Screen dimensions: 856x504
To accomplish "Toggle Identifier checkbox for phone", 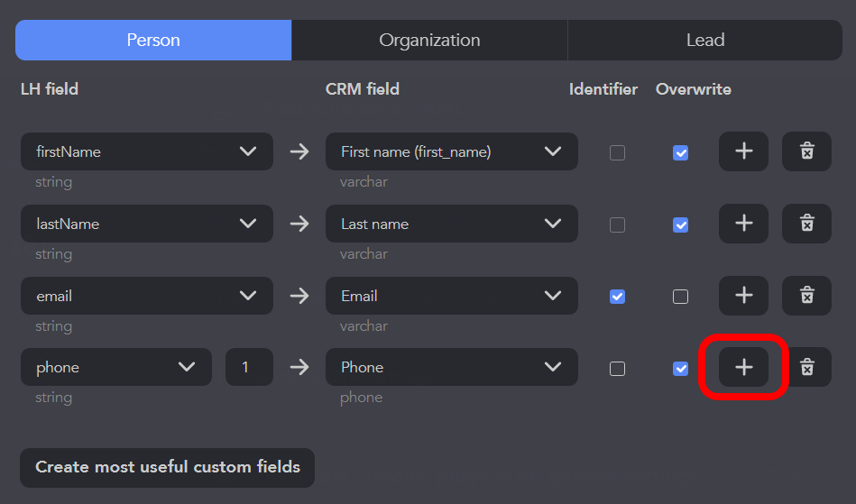I will [618, 369].
